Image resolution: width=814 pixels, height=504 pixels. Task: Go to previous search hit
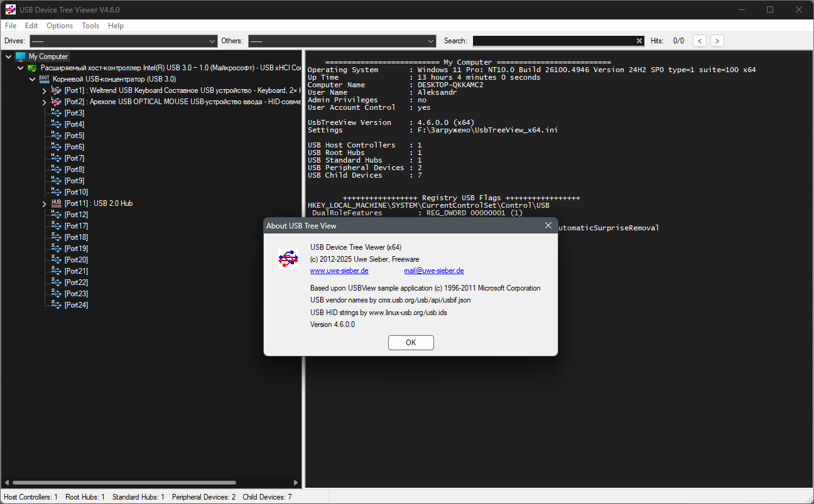coord(700,41)
